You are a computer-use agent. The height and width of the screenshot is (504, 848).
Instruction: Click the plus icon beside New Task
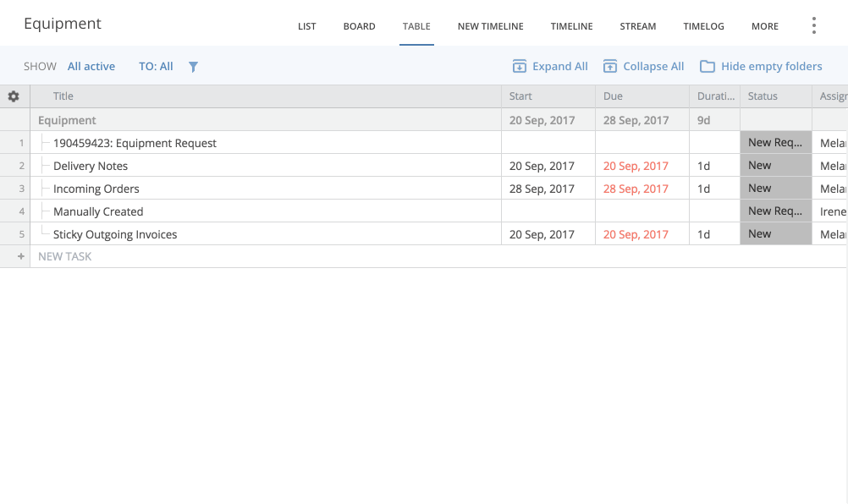(21, 256)
